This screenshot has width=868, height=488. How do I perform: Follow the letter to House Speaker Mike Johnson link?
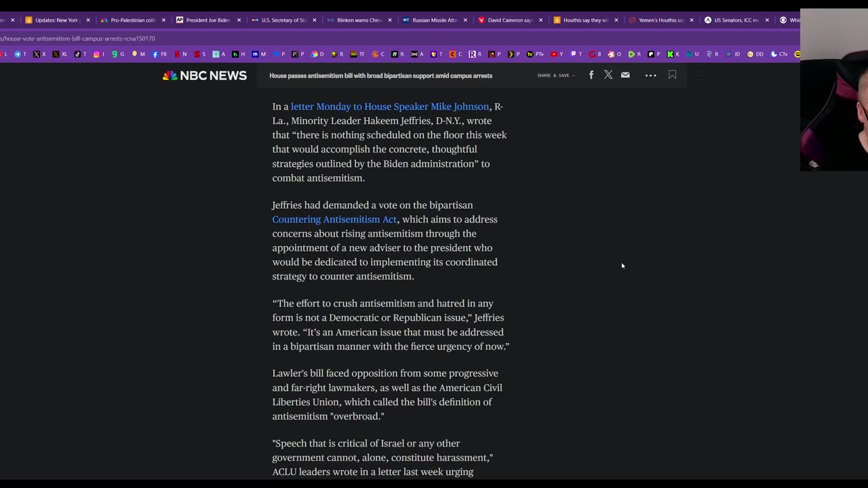coord(390,106)
